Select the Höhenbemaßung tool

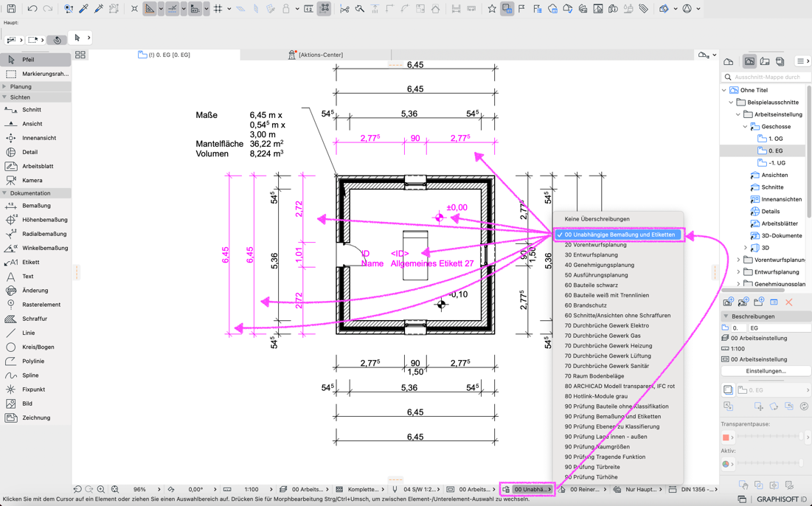click(35, 220)
